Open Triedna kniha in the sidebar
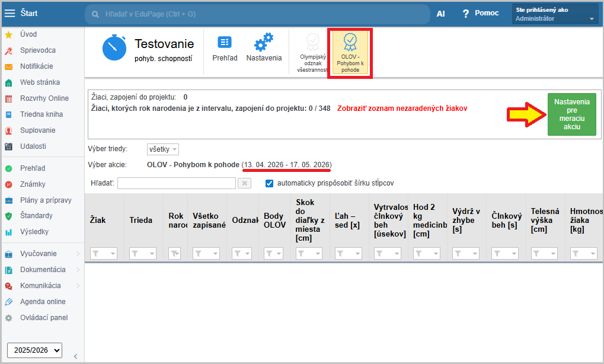The image size is (604, 364). pyautogui.click(x=41, y=114)
